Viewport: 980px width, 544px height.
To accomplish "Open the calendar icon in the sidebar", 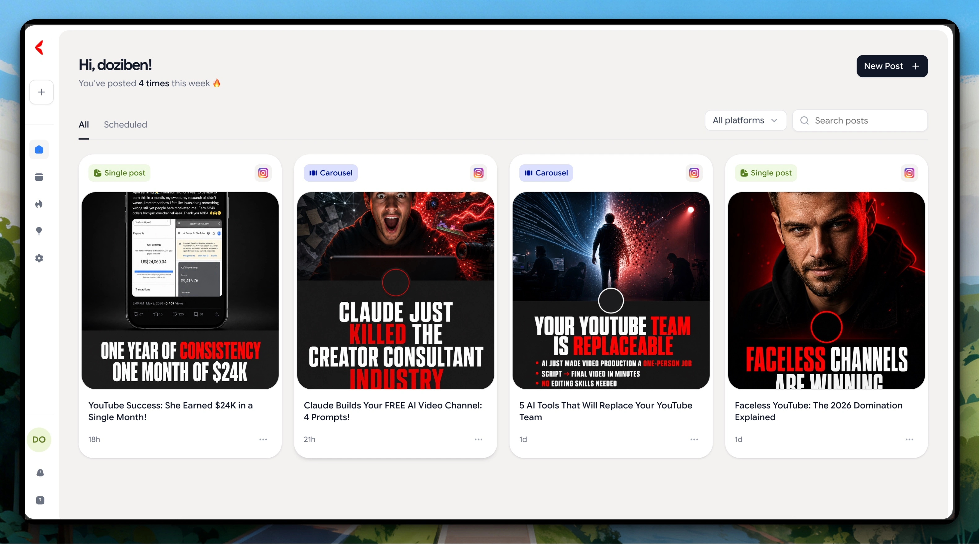I will [x=39, y=177].
